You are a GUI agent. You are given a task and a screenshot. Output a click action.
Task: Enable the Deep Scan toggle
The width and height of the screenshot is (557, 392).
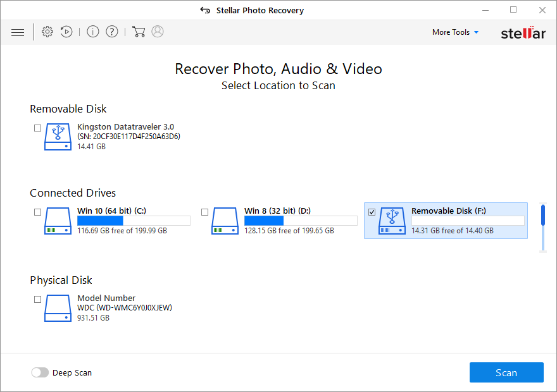[40, 372]
